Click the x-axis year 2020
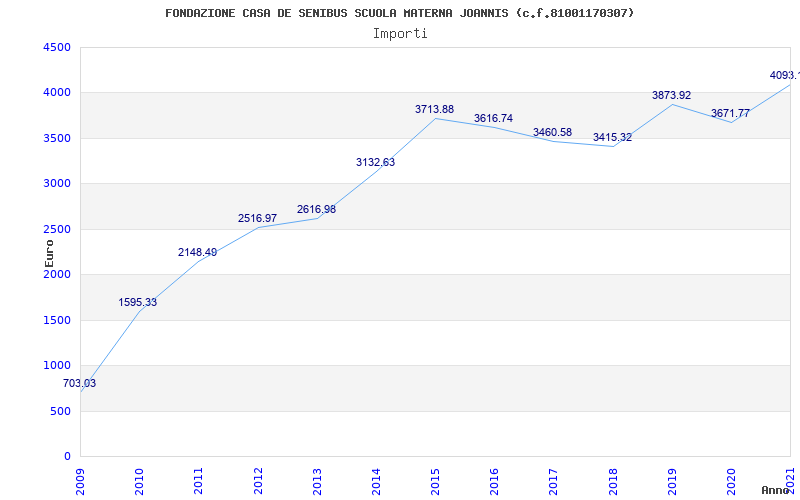The height and width of the screenshot is (500, 800). [x=732, y=482]
